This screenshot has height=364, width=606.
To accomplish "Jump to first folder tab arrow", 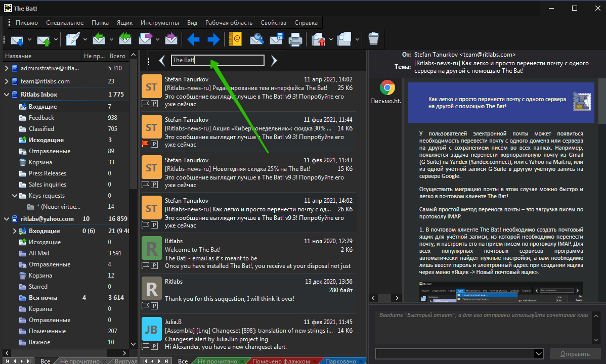I will coord(8,361).
